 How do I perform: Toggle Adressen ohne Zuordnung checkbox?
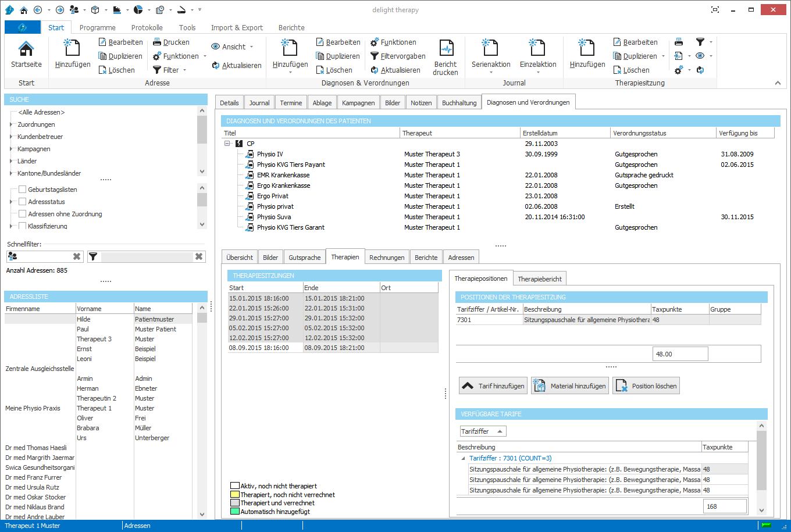[23, 214]
